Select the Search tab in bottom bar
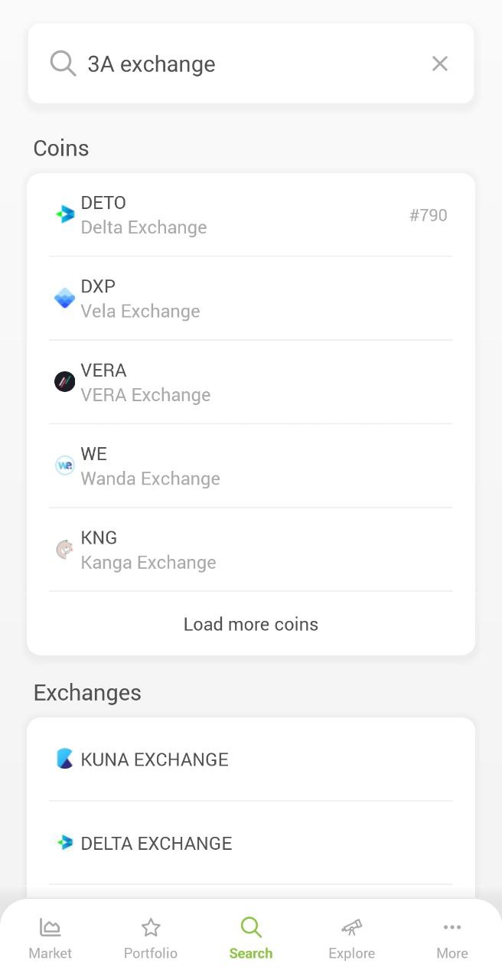This screenshot has width=502, height=980. [x=251, y=939]
